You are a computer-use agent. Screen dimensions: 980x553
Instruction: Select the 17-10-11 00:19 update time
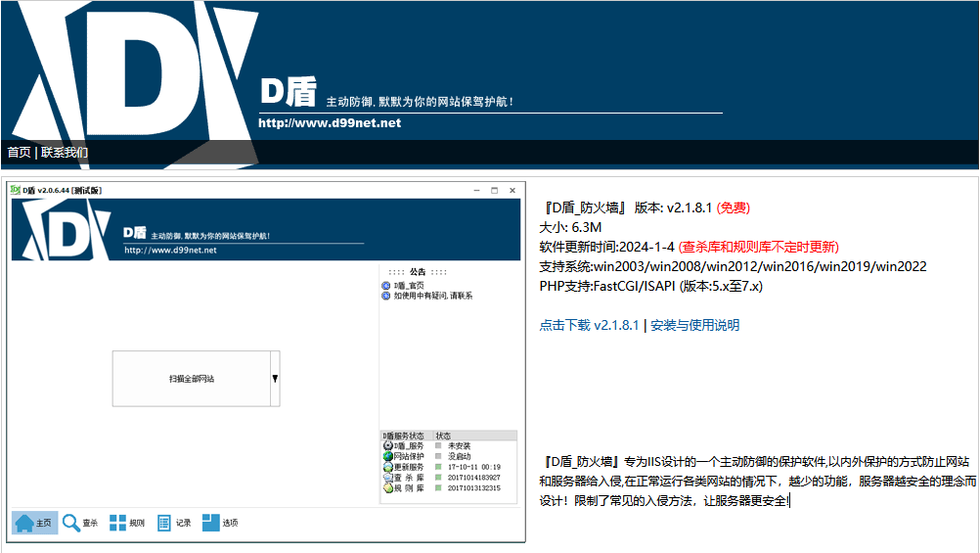pos(473,467)
